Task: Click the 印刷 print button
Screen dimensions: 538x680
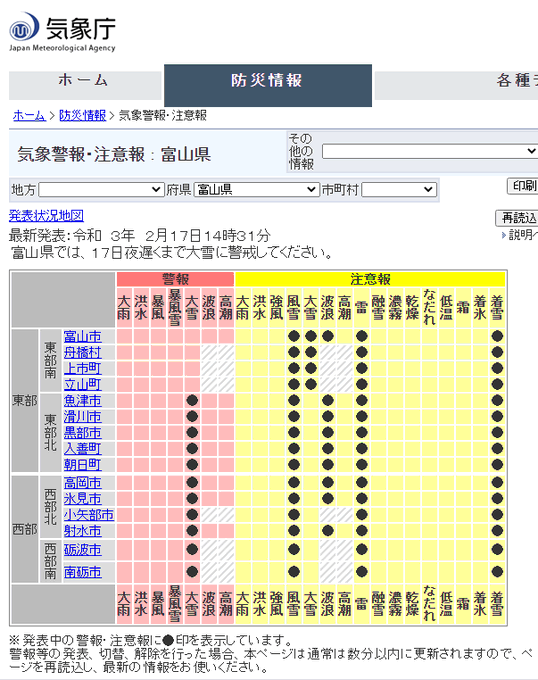Action: (x=523, y=186)
